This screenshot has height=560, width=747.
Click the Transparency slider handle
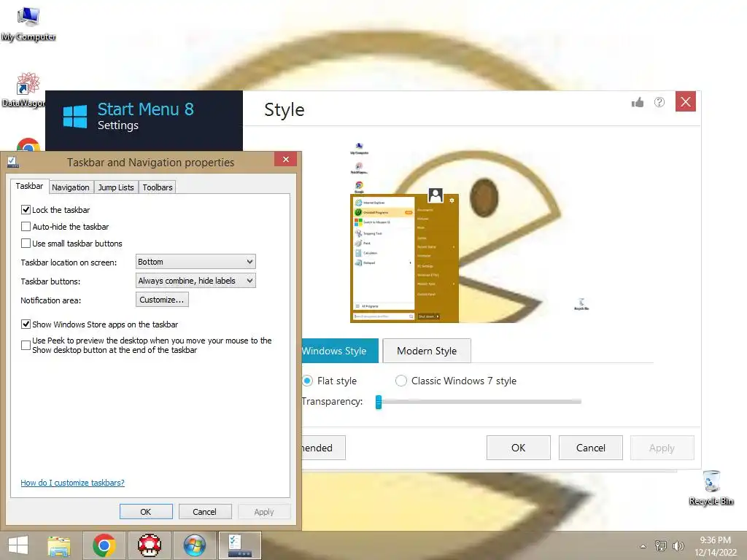coord(379,402)
